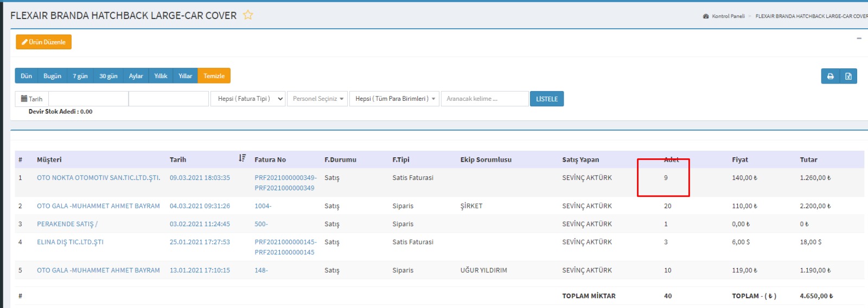Collapse the panel with the minus icon
Viewport: 868px width, 308px height.
pyautogui.click(x=859, y=39)
